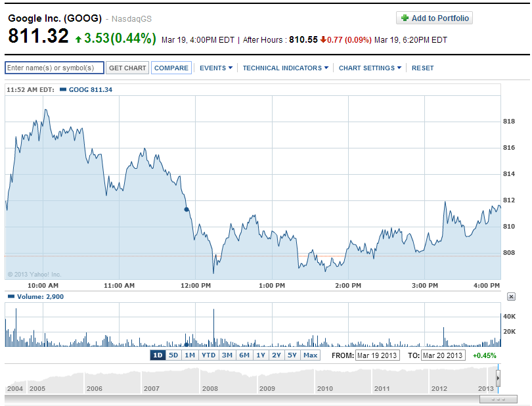Switch to the 5Y range
Screen dimensions: 532x406
coord(292,355)
